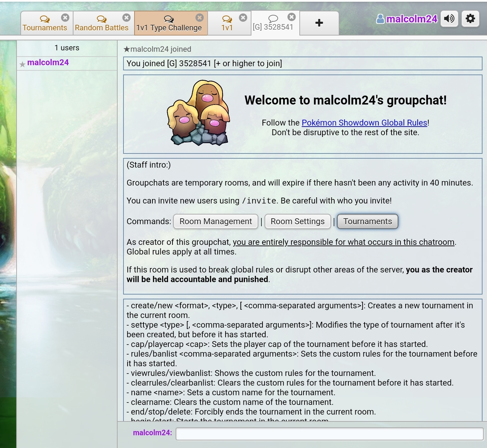Switch to the Random Battles tab

(x=101, y=24)
